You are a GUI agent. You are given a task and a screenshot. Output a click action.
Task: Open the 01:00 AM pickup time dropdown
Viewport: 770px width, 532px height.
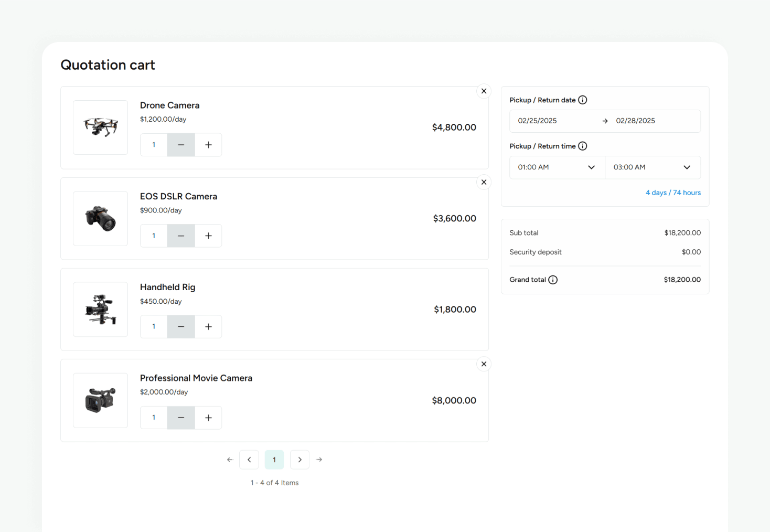point(557,167)
